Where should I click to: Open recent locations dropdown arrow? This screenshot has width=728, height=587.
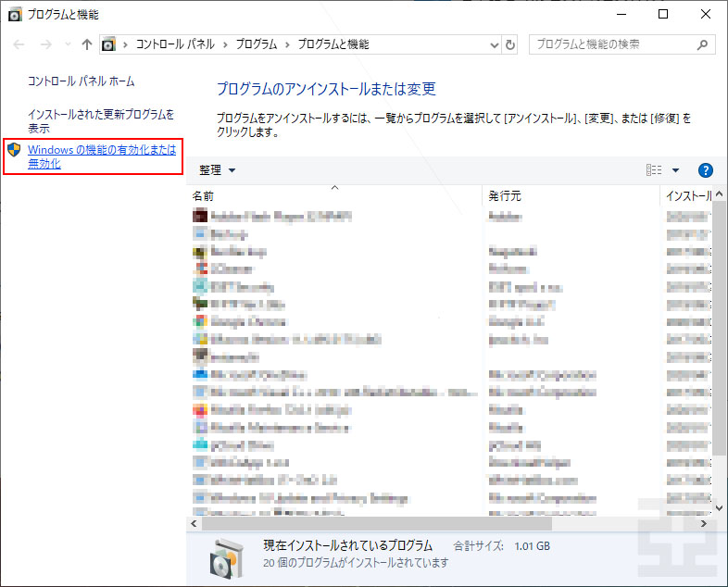tap(69, 44)
